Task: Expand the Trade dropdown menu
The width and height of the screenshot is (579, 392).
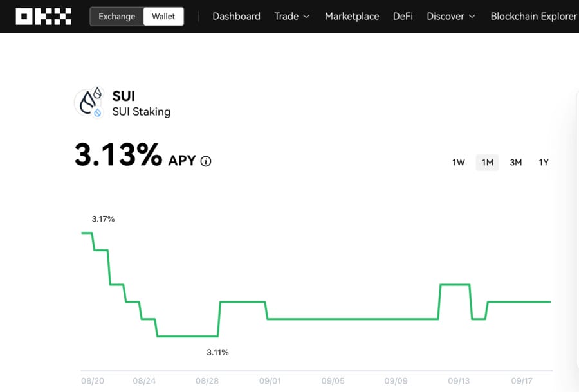Action: (x=291, y=17)
